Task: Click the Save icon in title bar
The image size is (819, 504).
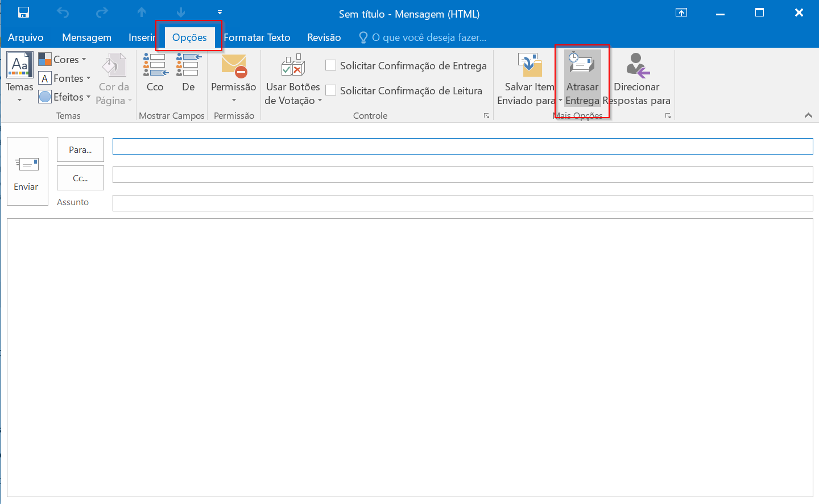Action: tap(23, 13)
